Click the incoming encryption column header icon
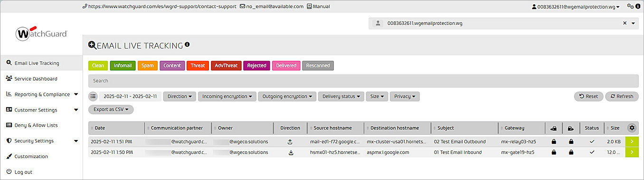Screen dimensions: 644x180 click(553, 128)
